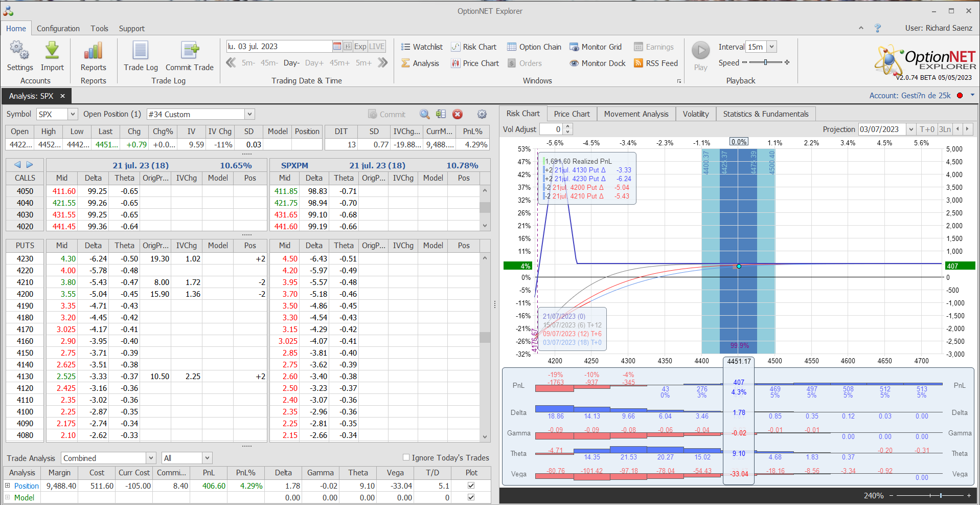
Task: Adjust the playback Speed slider
Action: click(765, 62)
